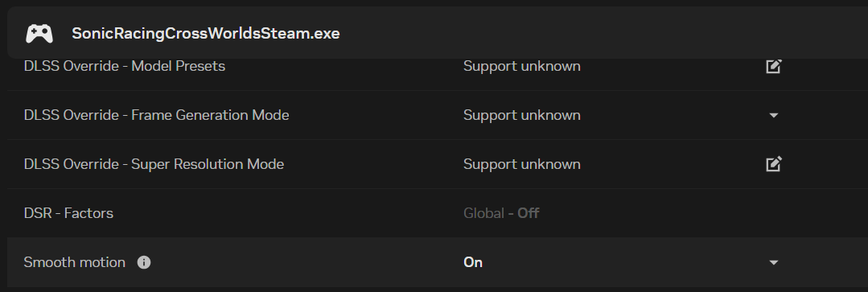The width and height of the screenshot is (868, 292).
Task: Select the DLSS Override - Super Resolution Mode label
Action: (154, 164)
